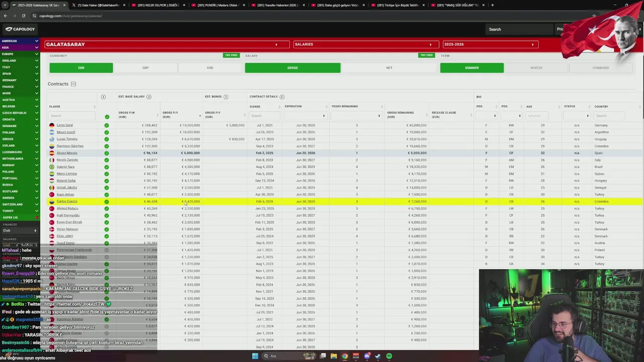Image resolution: width=644 pixels, height=362 pixels.
Task: Select NET salary option
Action: tap(389, 68)
